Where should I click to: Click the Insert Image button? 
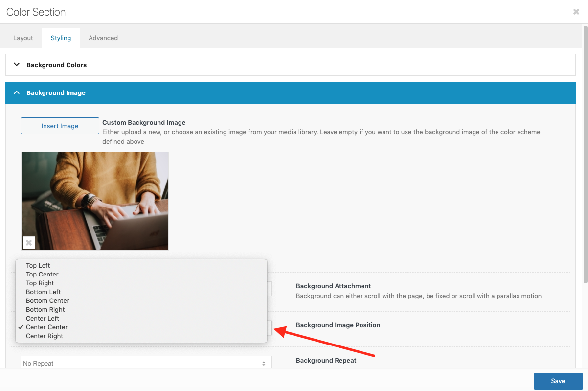60,126
